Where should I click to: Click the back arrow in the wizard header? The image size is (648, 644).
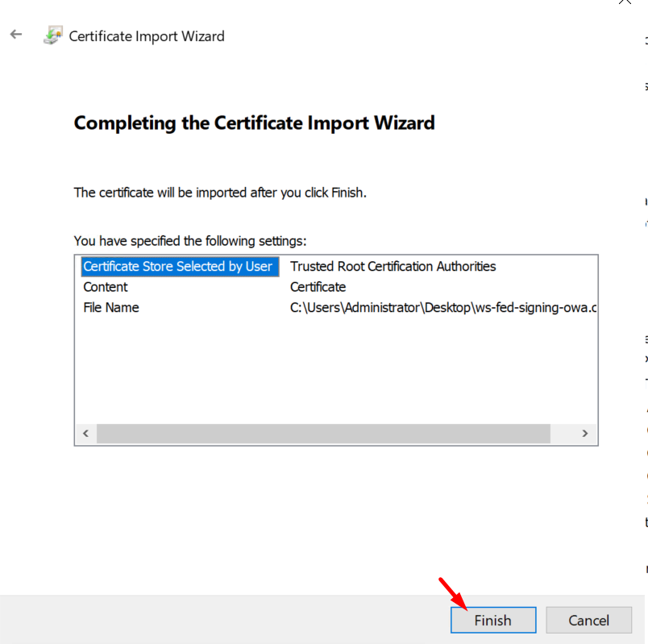[x=16, y=35]
